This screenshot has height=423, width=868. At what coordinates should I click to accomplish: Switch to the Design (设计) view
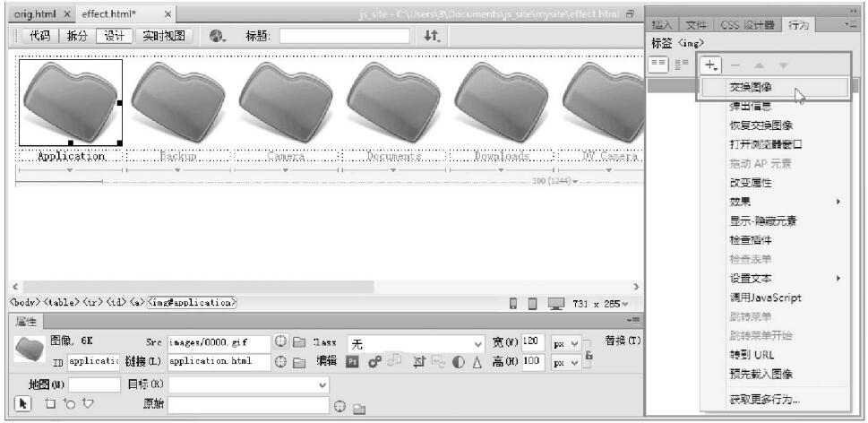point(114,36)
